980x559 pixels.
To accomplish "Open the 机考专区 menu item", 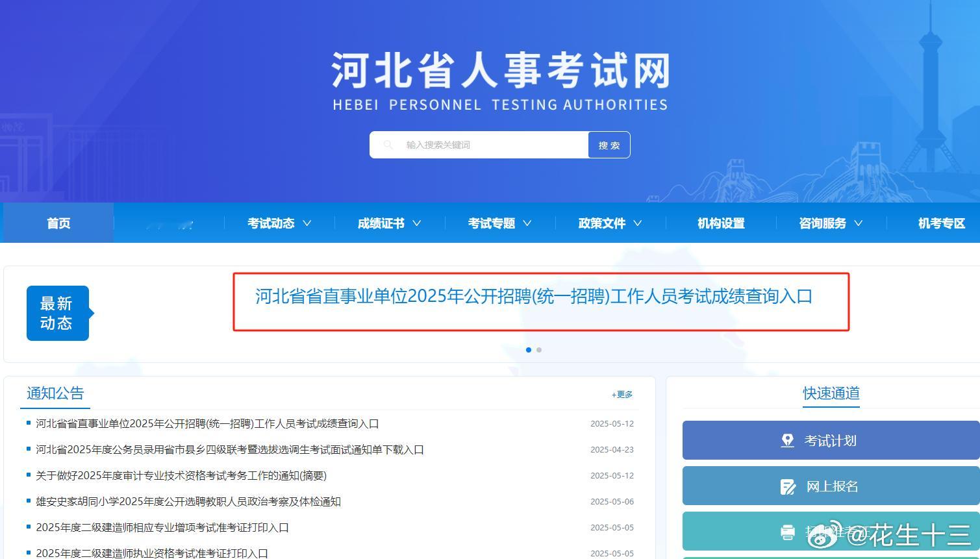I will pyautogui.click(x=942, y=223).
